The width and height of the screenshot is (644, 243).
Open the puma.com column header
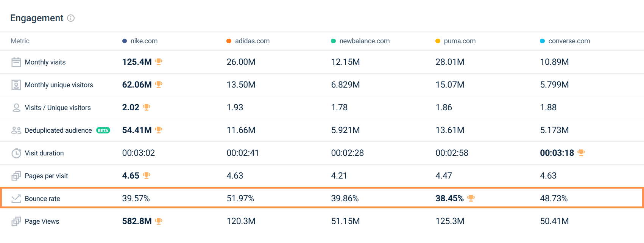pos(460,41)
